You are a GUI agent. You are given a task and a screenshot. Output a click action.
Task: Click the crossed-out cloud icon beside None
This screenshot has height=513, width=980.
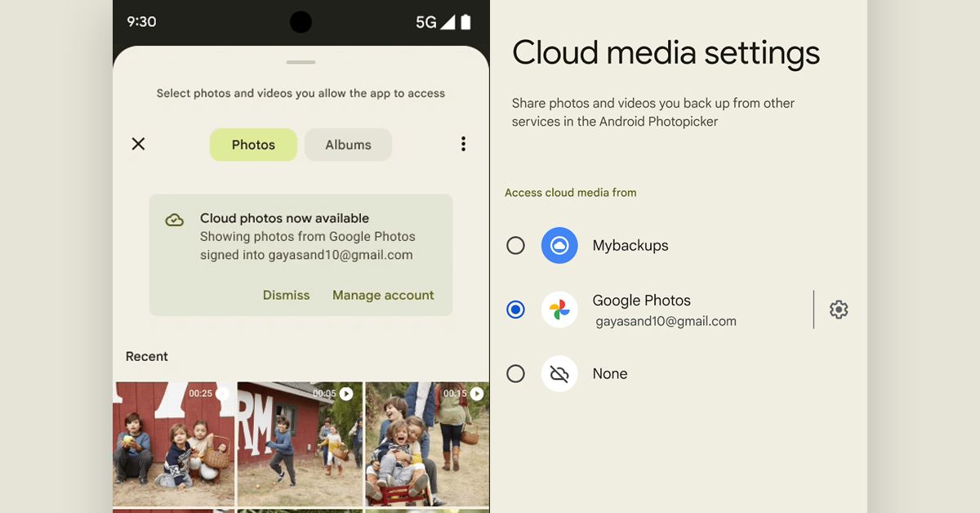click(559, 373)
